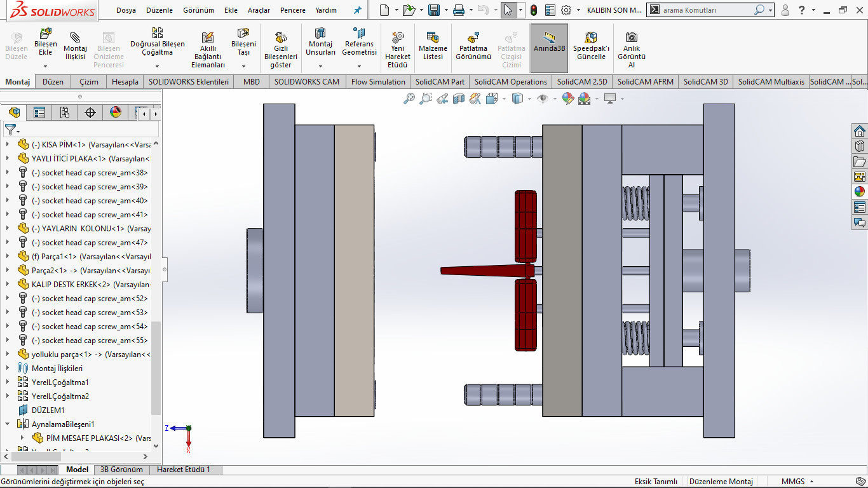
Task: Open the Malzeme Listesi bill of materials
Action: pos(433,46)
